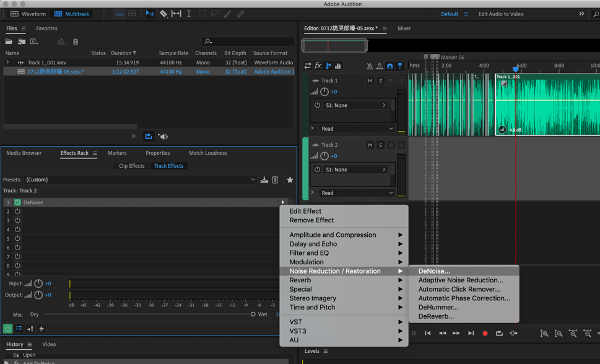600x364 pixels.
Task: Switch to Waveform view
Action: [x=28, y=14]
